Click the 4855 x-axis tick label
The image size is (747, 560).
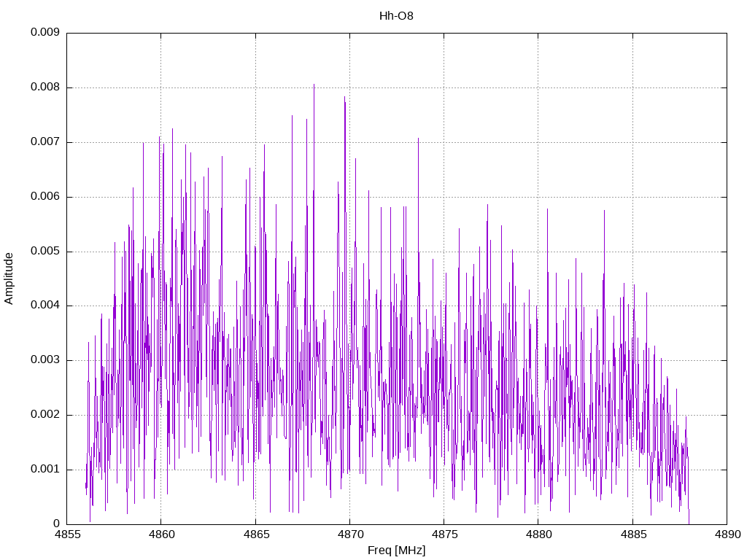(x=66, y=534)
